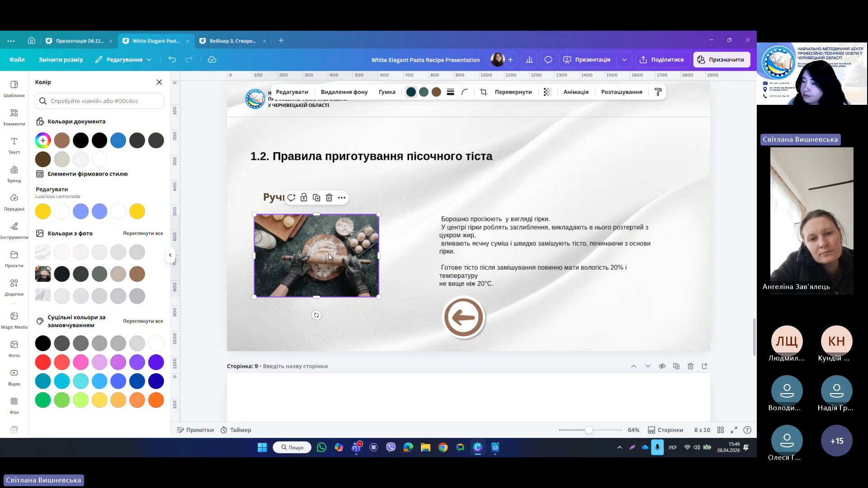Open grid view of pages
The width and height of the screenshot is (868, 488).
click(721, 430)
